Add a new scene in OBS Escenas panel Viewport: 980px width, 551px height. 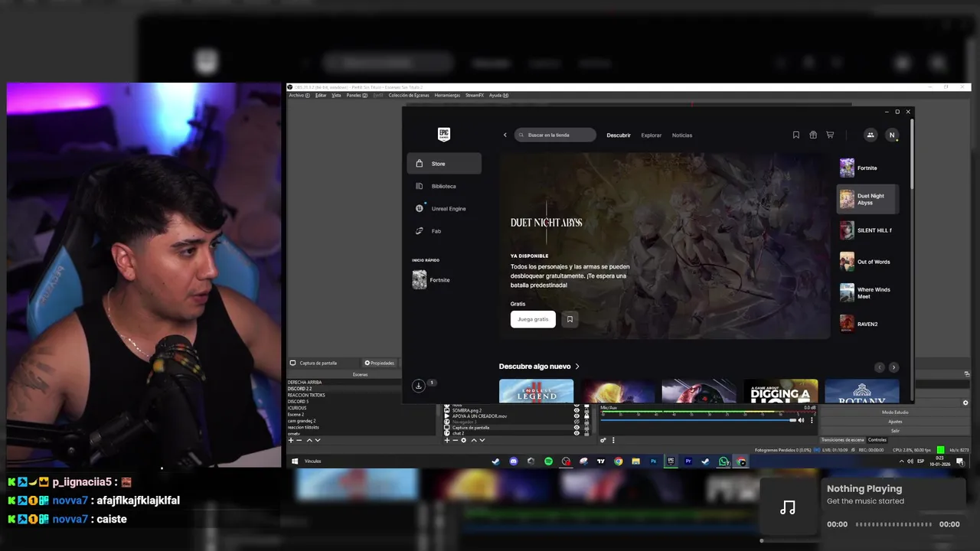(x=291, y=440)
